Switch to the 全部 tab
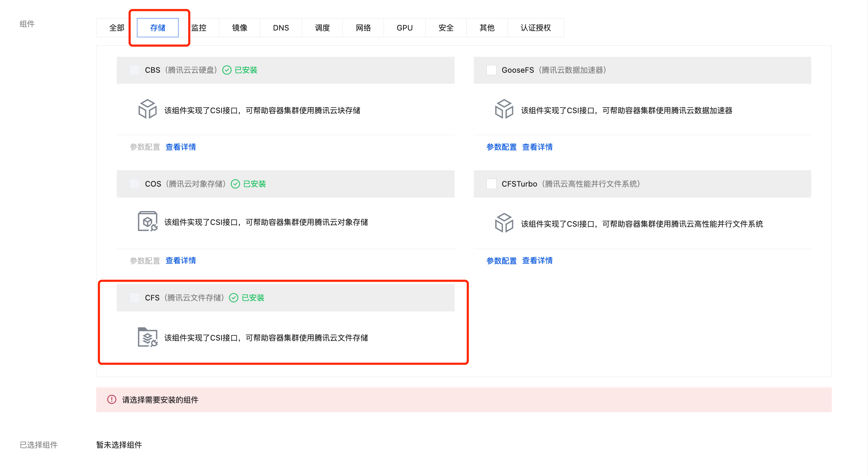This screenshot has width=868, height=476. point(117,28)
